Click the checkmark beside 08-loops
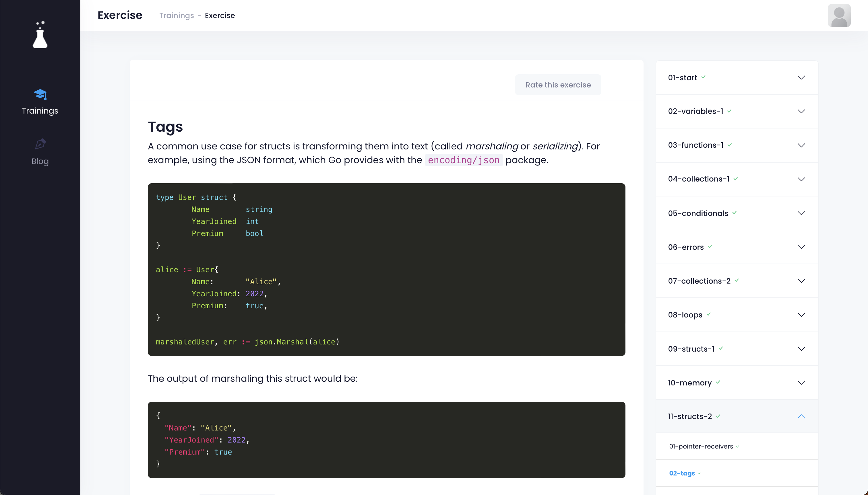The image size is (868, 495). click(x=708, y=315)
